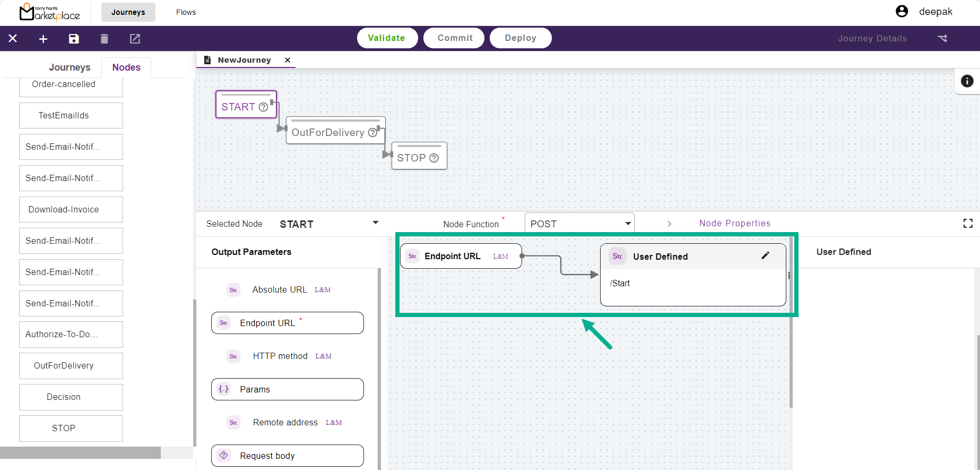Click the fullscreen expand icon
The height and width of the screenshot is (470, 980).
[968, 224]
